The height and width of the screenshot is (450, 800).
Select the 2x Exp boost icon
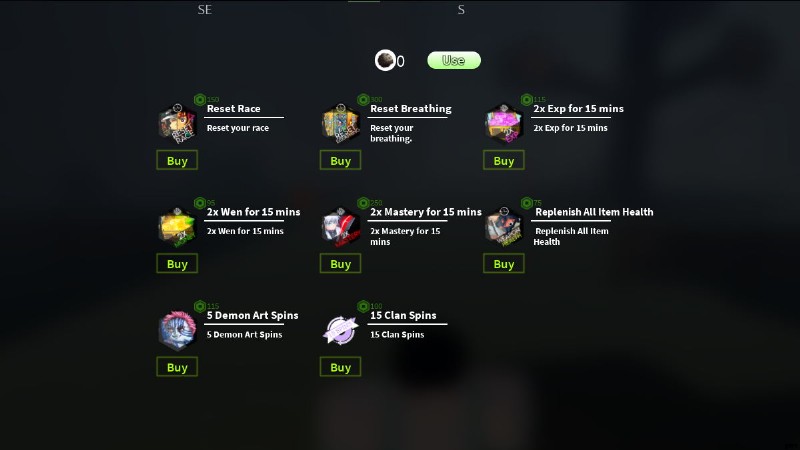pyautogui.click(x=504, y=123)
